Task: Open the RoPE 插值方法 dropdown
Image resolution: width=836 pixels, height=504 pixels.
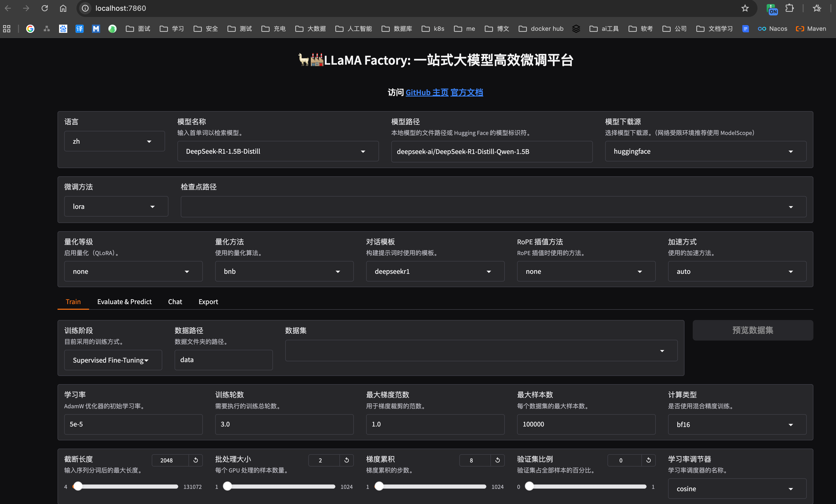Action: click(586, 271)
